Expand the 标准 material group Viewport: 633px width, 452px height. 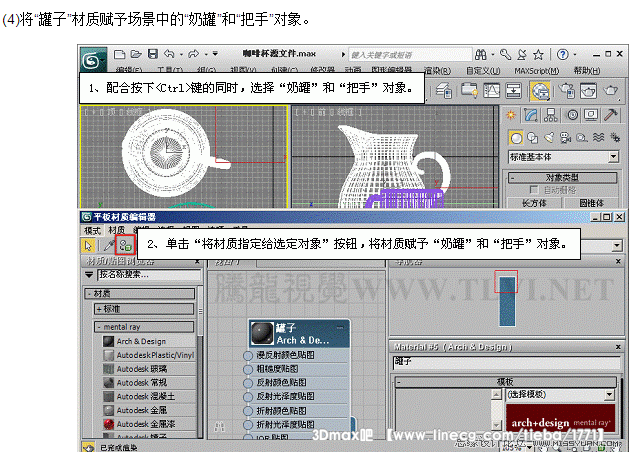[144, 309]
